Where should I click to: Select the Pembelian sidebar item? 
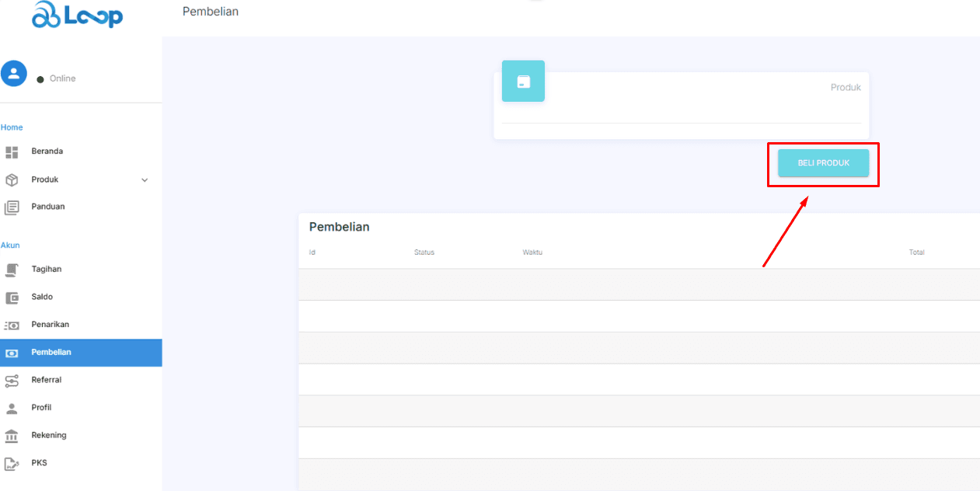pyautogui.click(x=51, y=353)
